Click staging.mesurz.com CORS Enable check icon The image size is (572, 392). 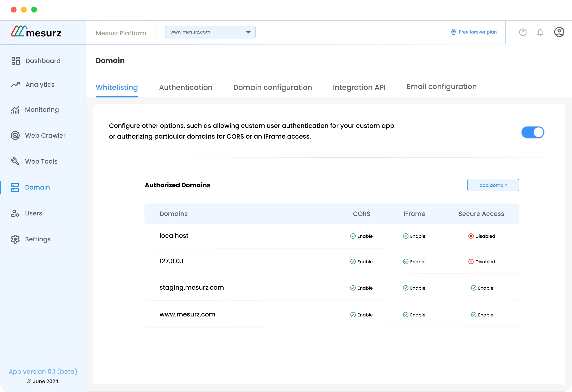coord(353,288)
